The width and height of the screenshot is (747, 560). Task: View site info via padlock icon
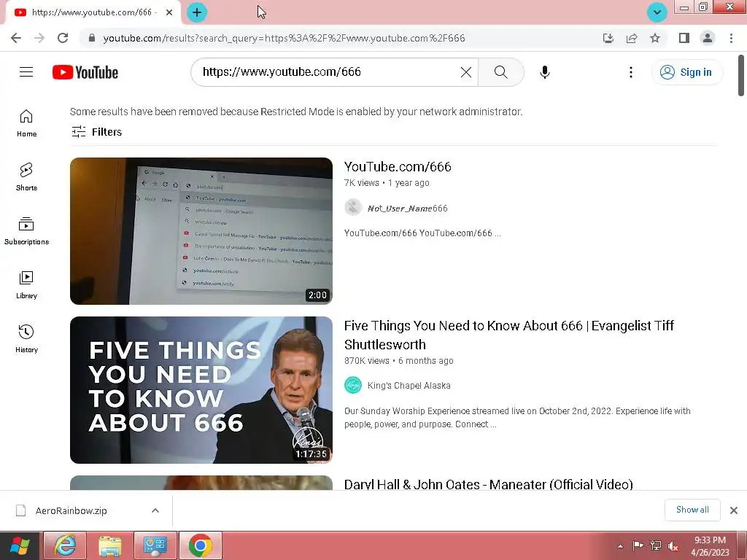pos(92,38)
